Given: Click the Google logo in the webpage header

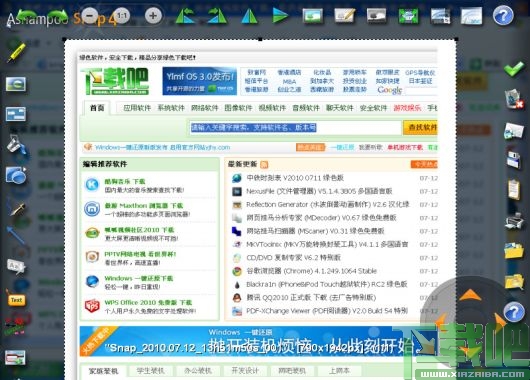Looking at the screenshot, I should [x=389, y=90].
